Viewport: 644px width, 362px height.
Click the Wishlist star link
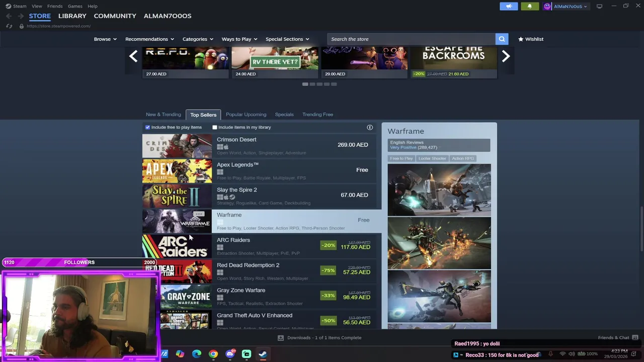click(531, 39)
